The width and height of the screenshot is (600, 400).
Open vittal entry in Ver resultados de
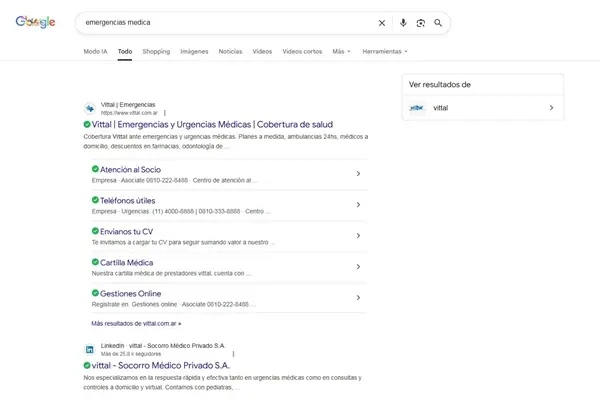tap(483, 108)
